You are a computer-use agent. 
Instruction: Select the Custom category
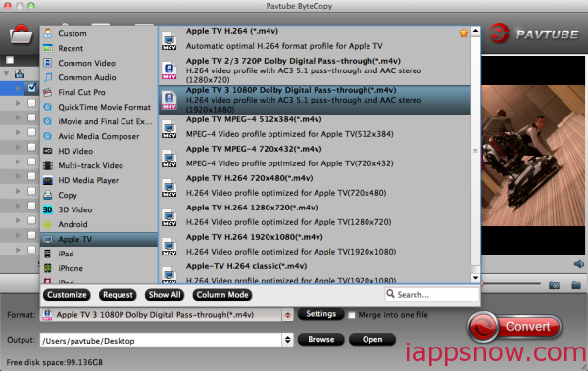pyautogui.click(x=73, y=33)
